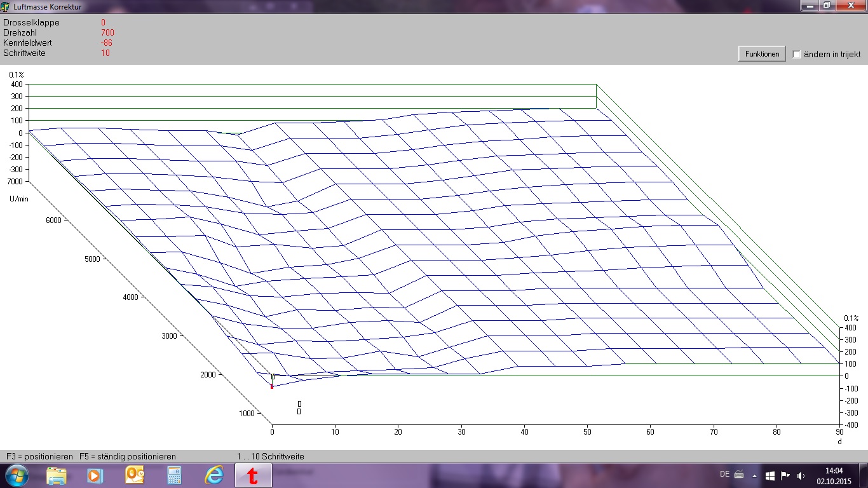The width and height of the screenshot is (868, 488).
Task: Click the red cursor marker on the map
Action: (272, 386)
